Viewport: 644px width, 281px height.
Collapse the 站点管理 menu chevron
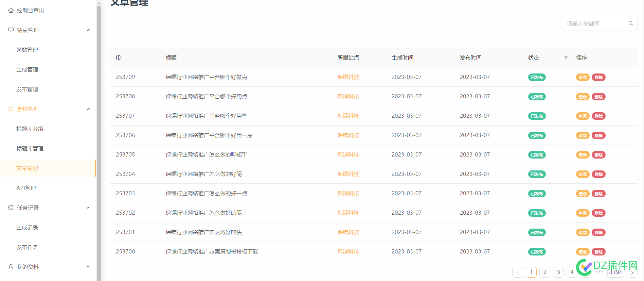(x=88, y=30)
